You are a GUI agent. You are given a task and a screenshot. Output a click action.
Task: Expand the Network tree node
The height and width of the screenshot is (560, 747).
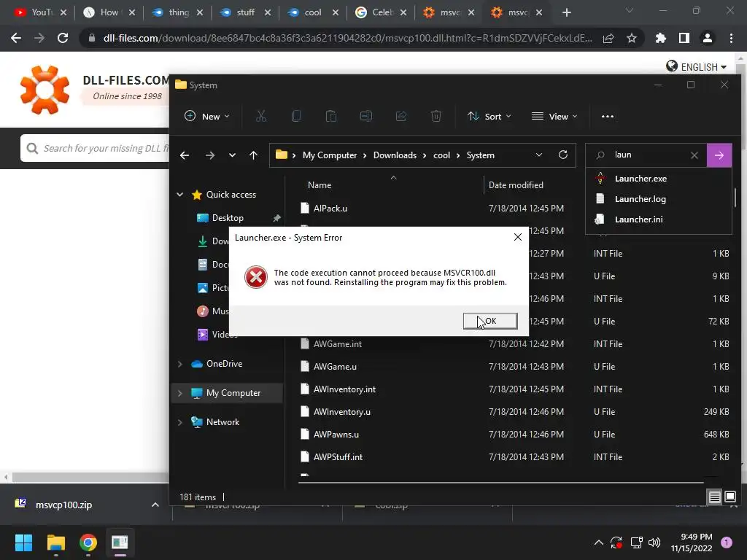(180, 422)
